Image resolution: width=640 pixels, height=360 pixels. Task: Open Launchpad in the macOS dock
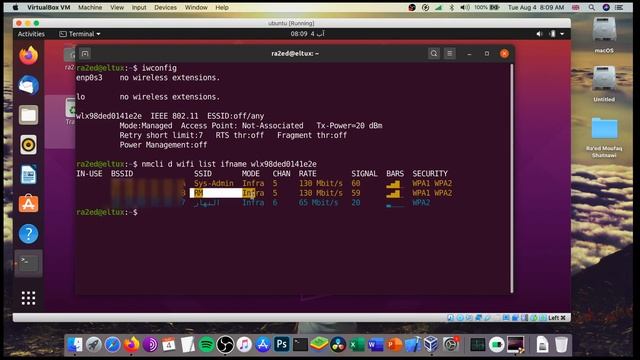(93, 345)
